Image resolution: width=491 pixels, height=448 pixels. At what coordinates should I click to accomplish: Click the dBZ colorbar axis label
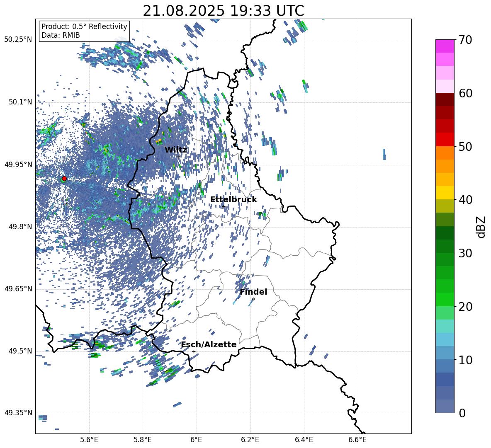tap(481, 227)
